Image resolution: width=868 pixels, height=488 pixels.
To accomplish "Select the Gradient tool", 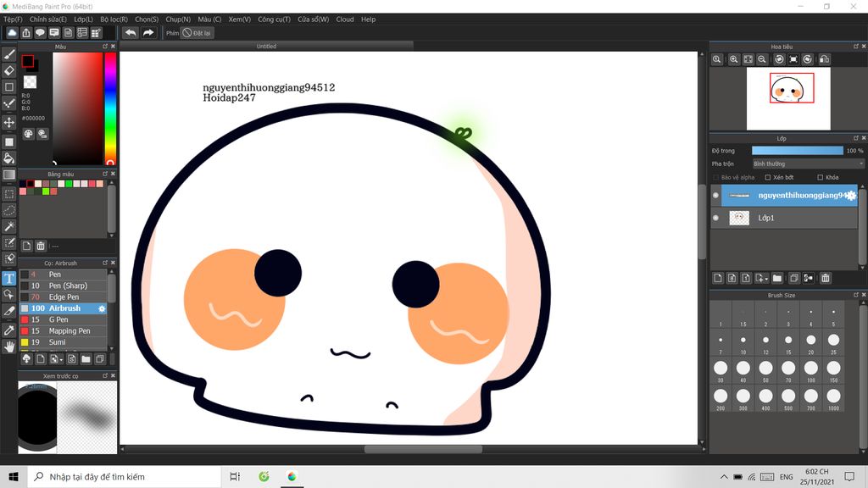I will pyautogui.click(x=8, y=175).
